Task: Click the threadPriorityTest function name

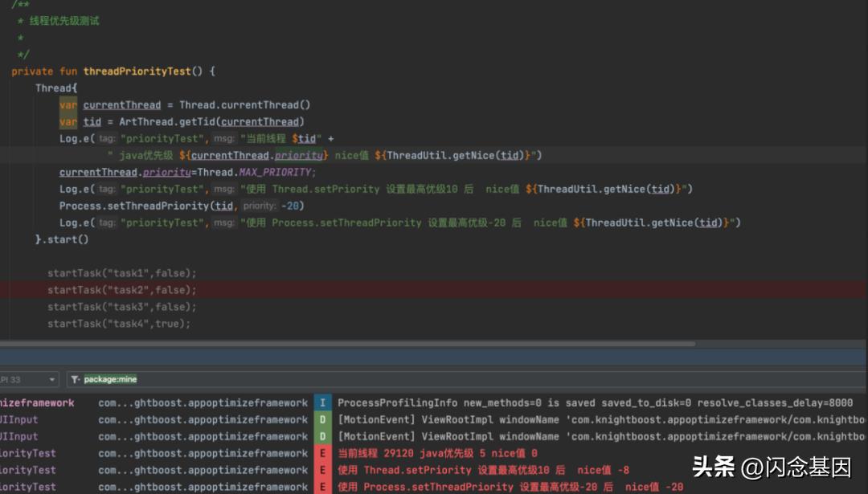Action: pos(137,71)
